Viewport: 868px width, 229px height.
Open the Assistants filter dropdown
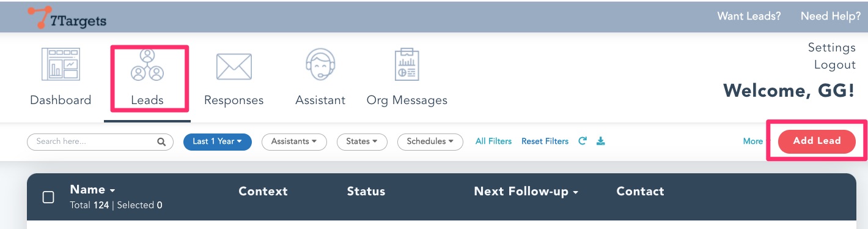[294, 141]
